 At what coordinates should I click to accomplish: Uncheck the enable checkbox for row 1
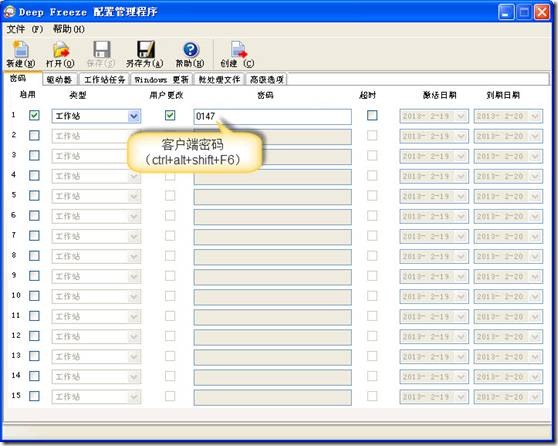[x=34, y=115]
